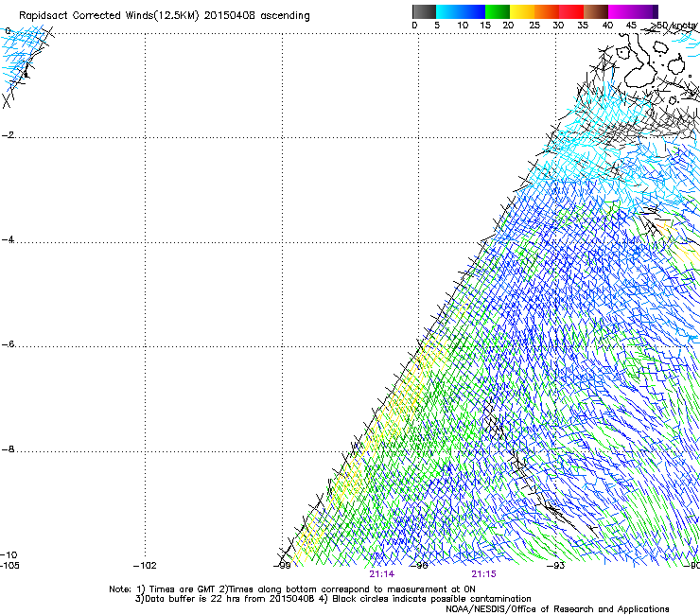Click the -99 longitude axis label
700x615 pixels.
[282, 566]
